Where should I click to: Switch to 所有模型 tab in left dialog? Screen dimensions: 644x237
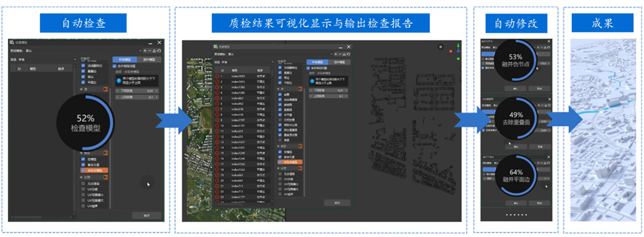pos(124,60)
